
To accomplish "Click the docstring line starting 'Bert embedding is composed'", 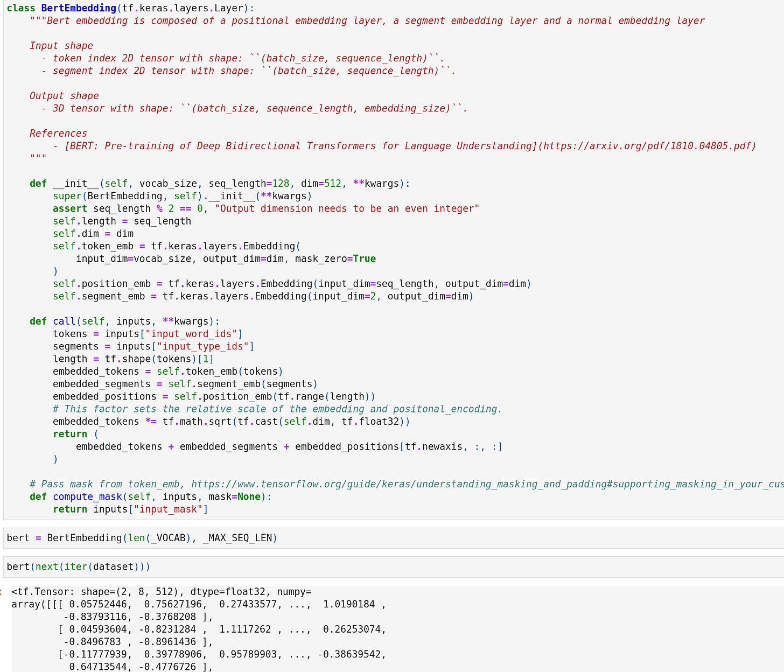I will coord(367,20).
